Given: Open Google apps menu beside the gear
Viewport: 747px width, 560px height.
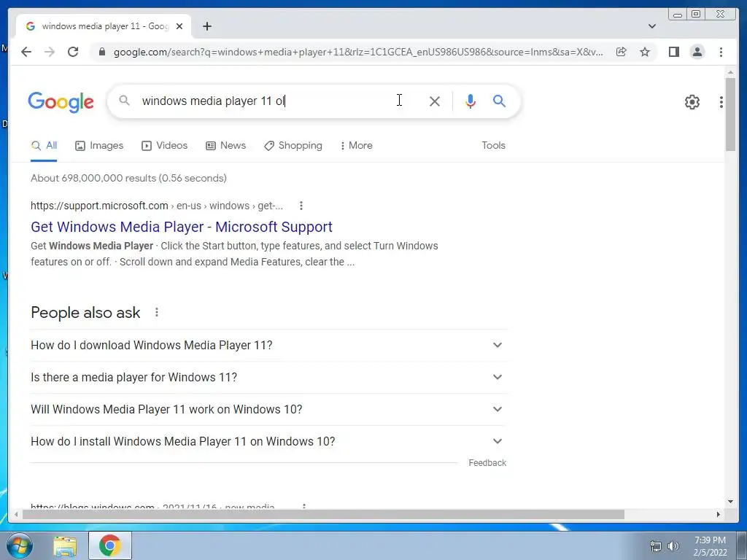Looking at the screenshot, I should pyautogui.click(x=721, y=102).
